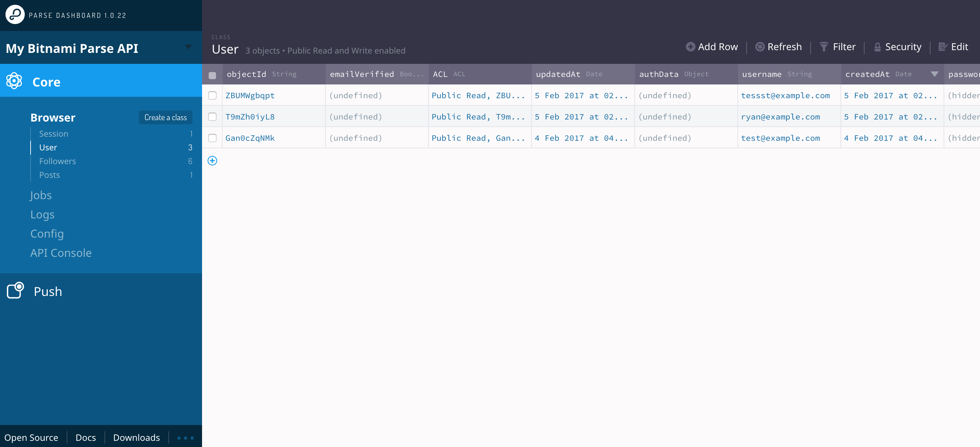
Task: Click the Refresh button label
Action: [784, 47]
